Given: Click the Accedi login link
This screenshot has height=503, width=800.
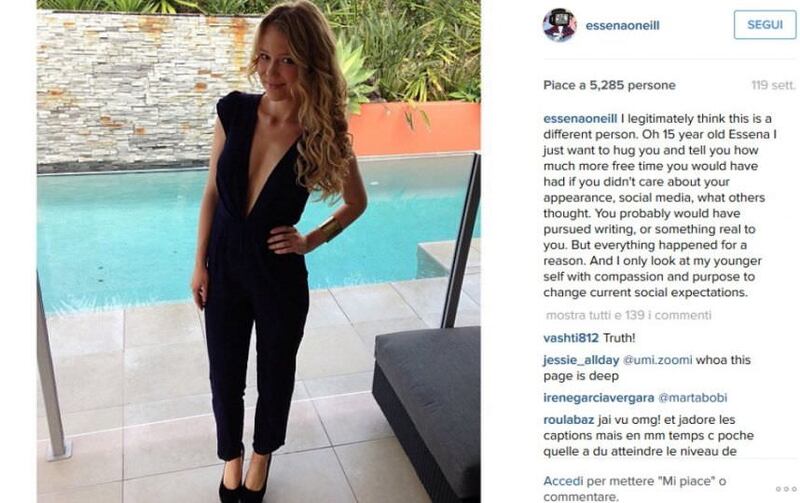Looking at the screenshot, I should (563, 481).
